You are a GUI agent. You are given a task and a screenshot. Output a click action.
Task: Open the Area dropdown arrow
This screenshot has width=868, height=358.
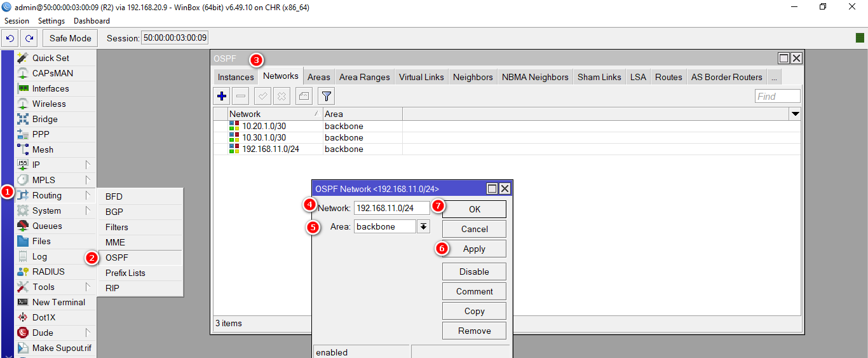[423, 226]
